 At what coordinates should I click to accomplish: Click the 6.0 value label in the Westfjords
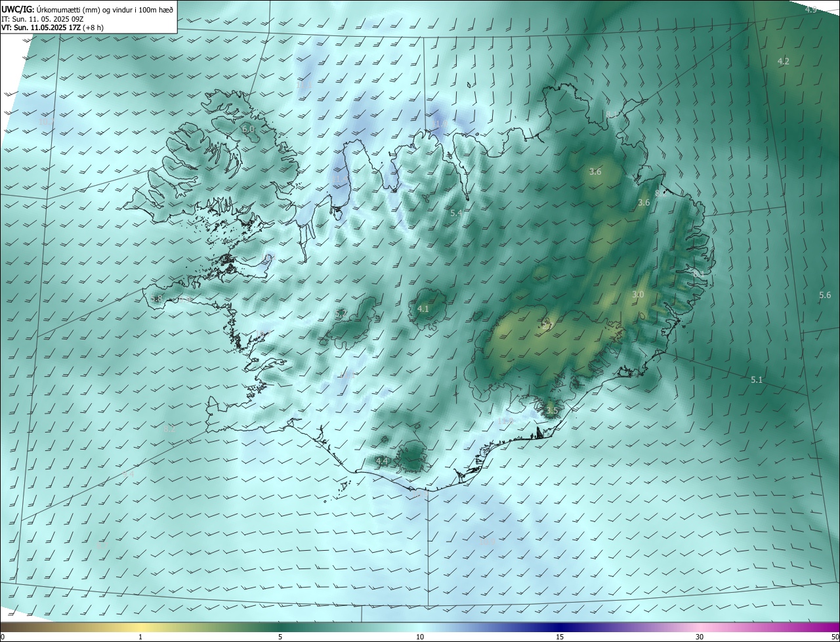pyautogui.click(x=248, y=129)
